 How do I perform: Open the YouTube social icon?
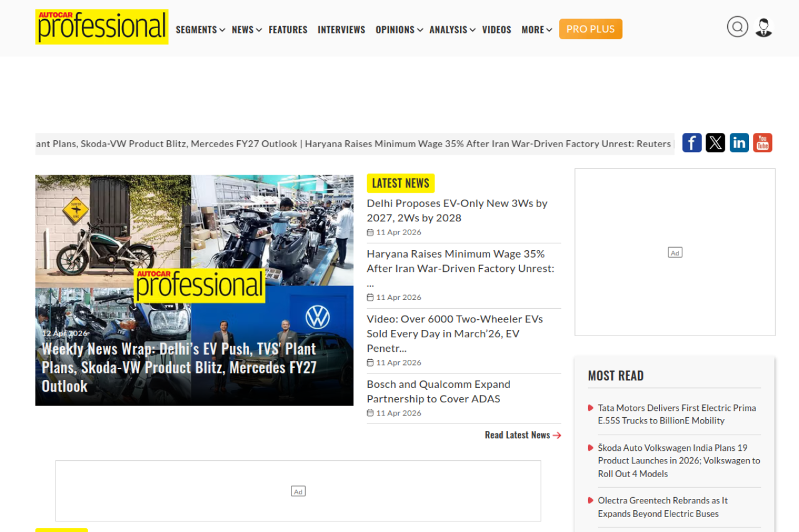[762, 143]
